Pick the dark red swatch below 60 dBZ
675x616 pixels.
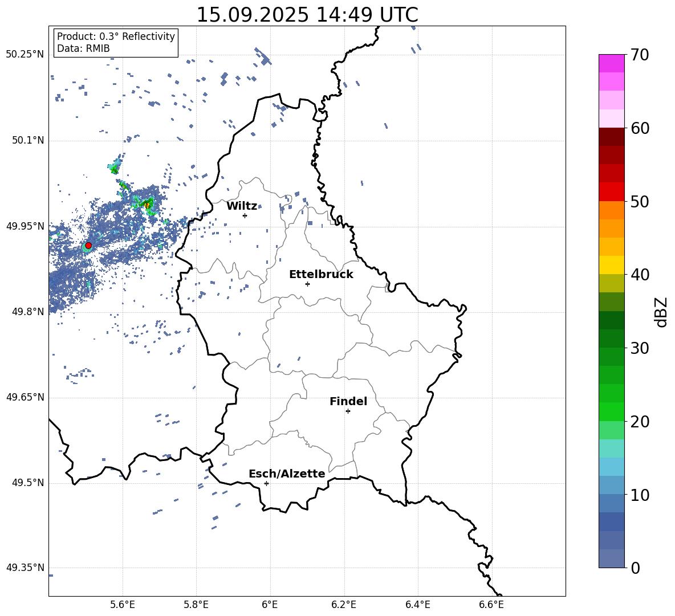(x=611, y=137)
